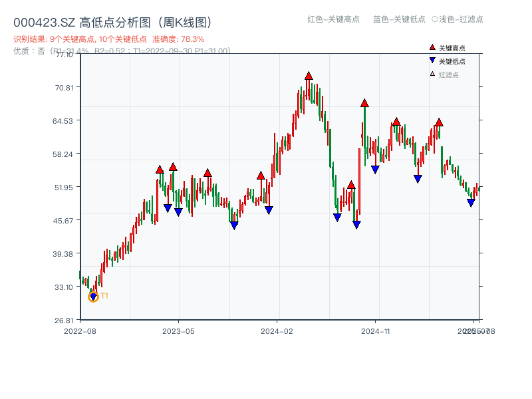
Task: Select first red key-high marker after 2024-11
Action: click(x=396, y=121)
